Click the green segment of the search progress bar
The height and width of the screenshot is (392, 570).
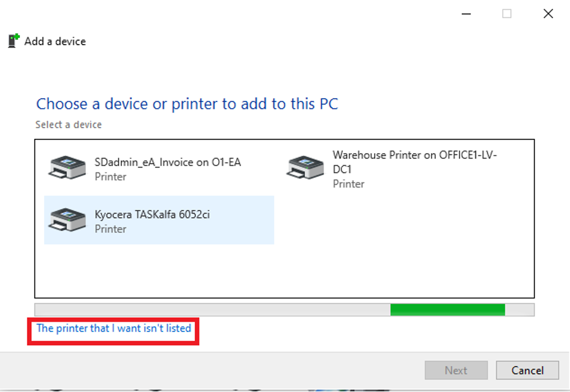[447, 310]
